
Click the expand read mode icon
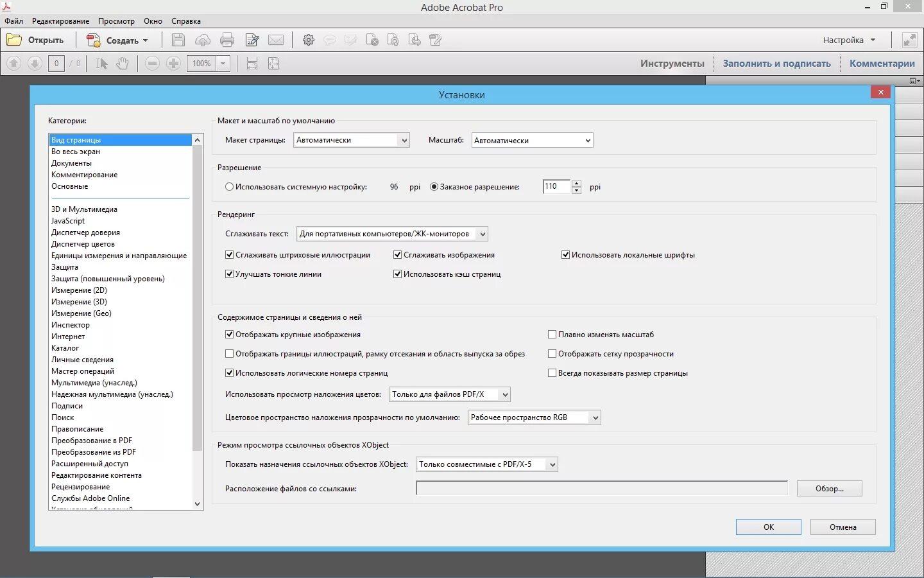pos(910,40)
